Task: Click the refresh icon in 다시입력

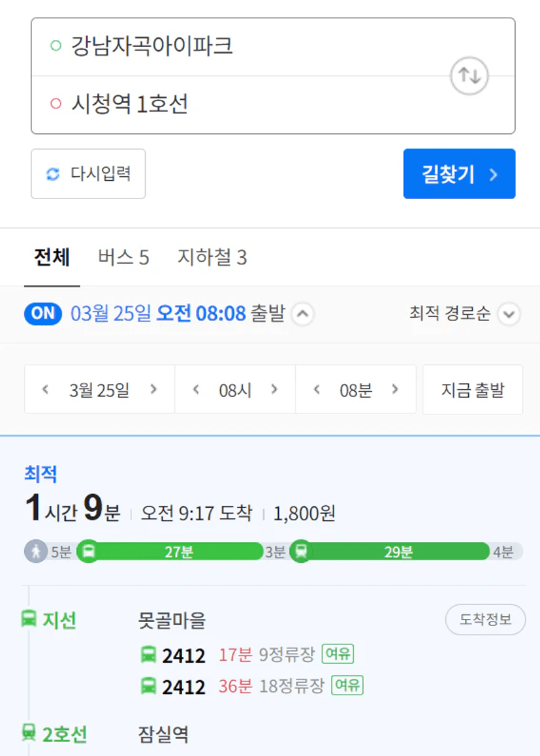Action: pos(52,174)
